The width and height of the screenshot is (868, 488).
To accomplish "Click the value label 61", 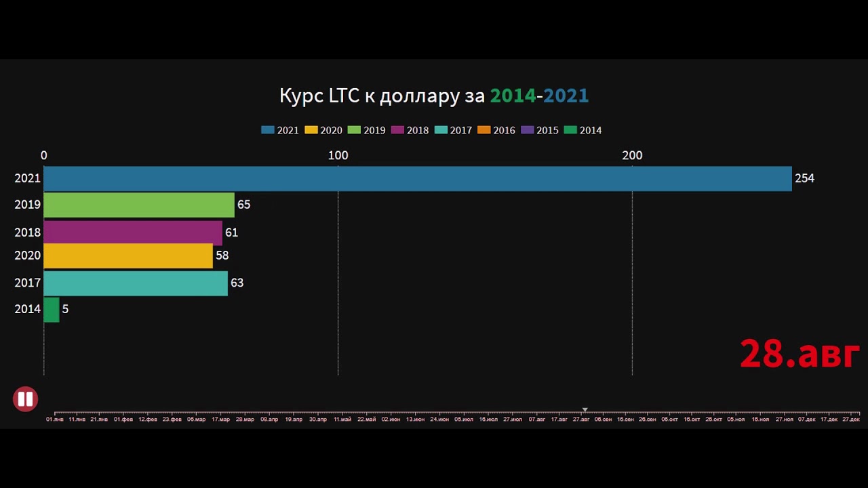I will (x=232, y=232).
